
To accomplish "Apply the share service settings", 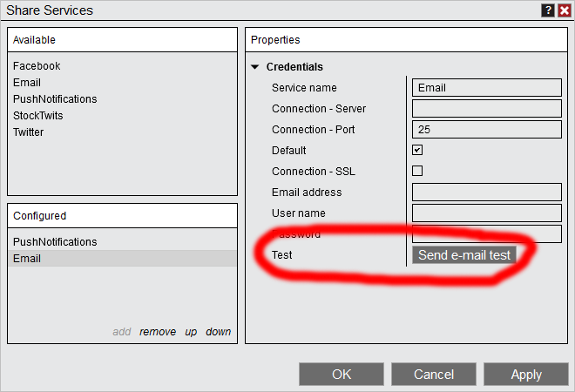I will (x=526, y=375).
